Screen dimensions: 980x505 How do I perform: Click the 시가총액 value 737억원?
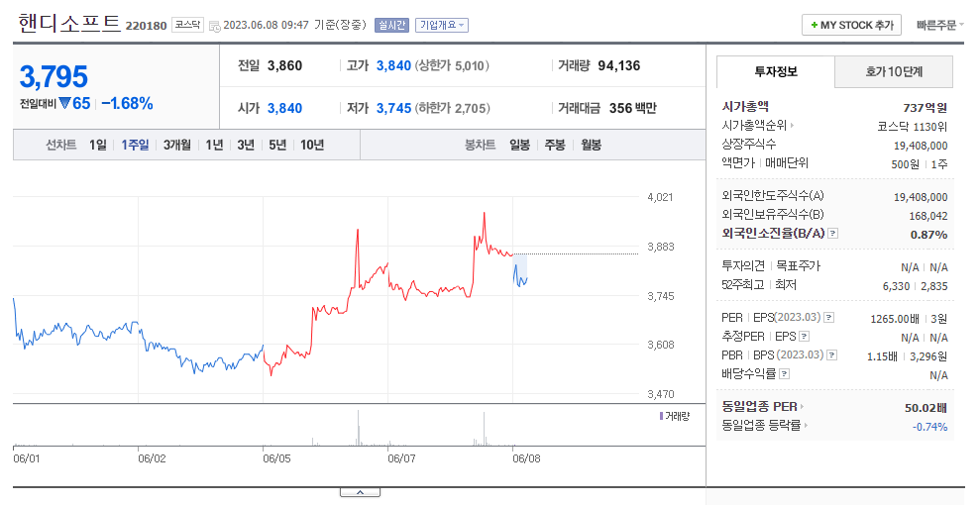click(x=925, y=108)
